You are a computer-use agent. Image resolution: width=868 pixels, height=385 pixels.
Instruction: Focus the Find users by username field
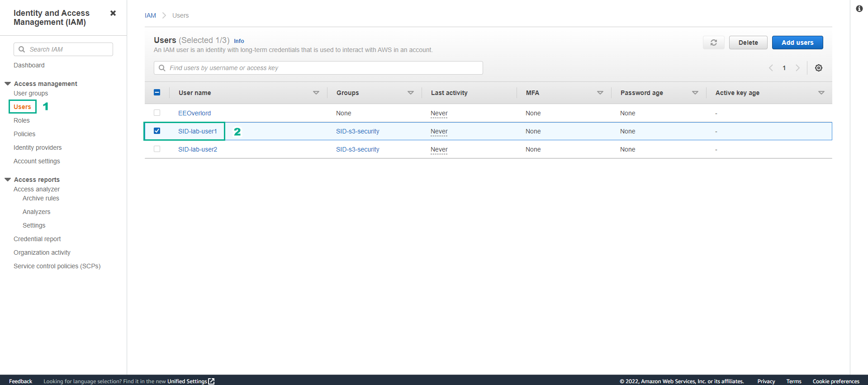click(x=318, y=68)
